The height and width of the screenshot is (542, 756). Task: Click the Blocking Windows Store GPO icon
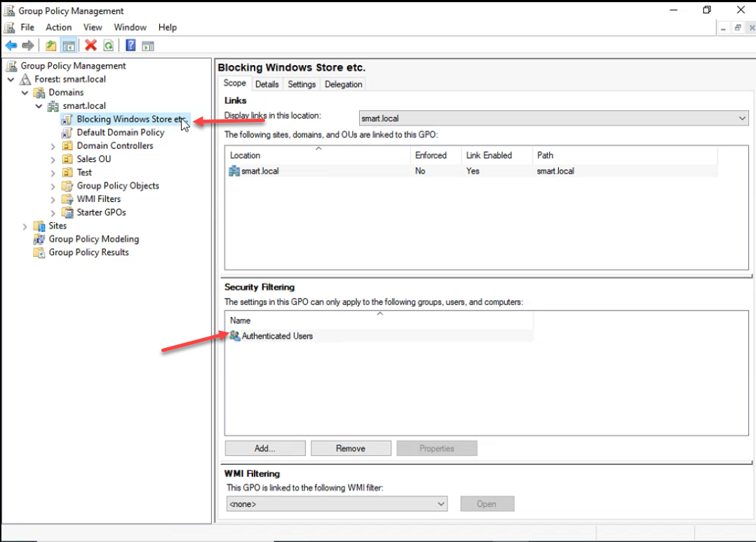click(67, 119)
